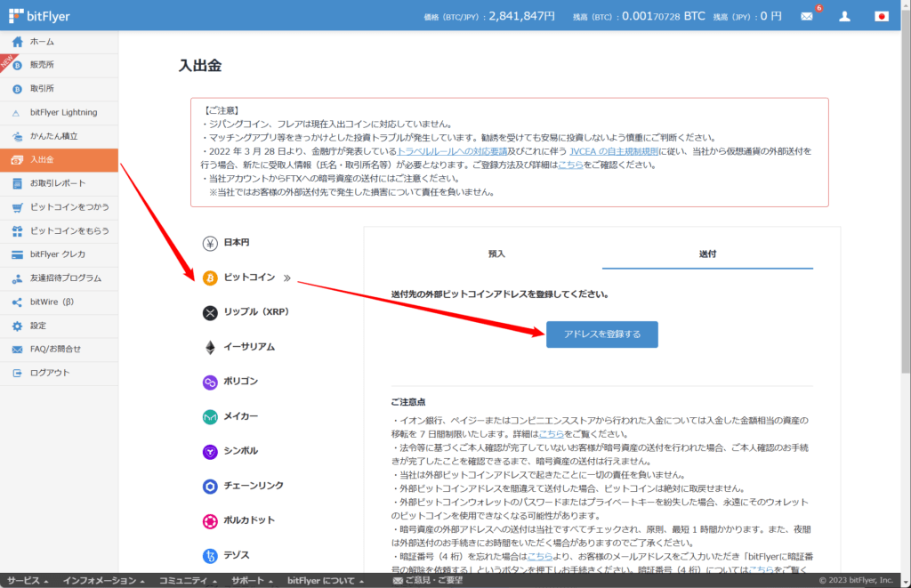Expand the bitFlyer について footer menu
The width and height of the screenshot is (911, 588).
pyautogui.click(x=326, y=581)
